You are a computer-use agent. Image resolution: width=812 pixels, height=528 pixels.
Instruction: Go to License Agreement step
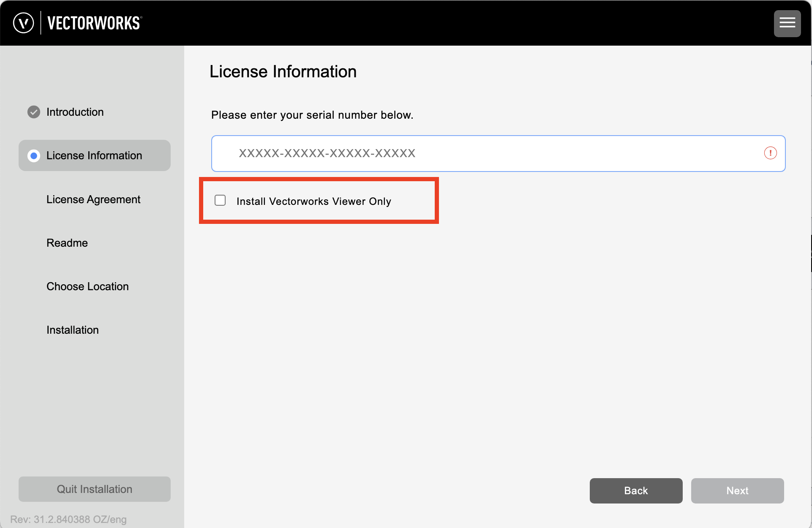[x=93, y=199]
